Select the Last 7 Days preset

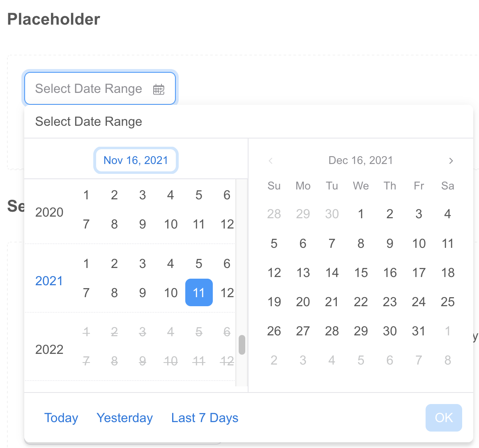(x=205, y=418)
